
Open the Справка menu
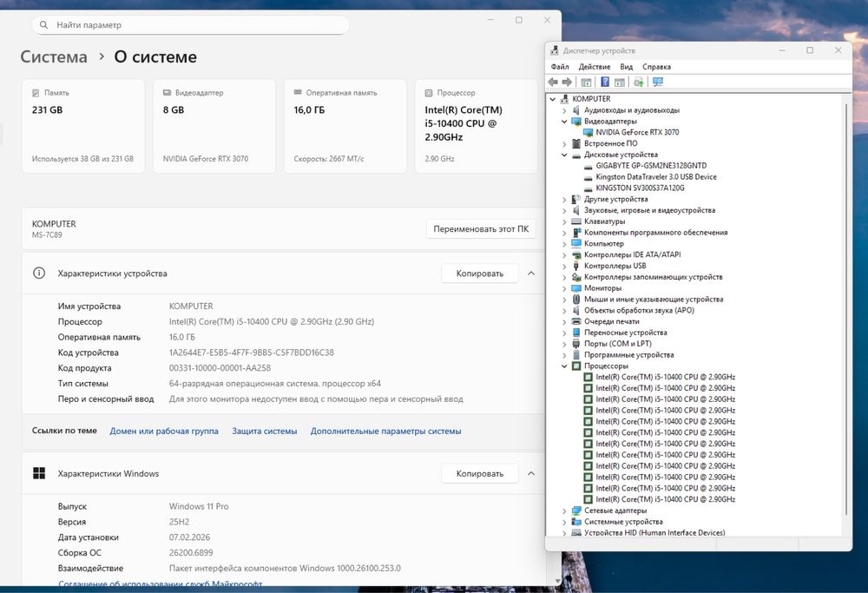coord(656,67)
